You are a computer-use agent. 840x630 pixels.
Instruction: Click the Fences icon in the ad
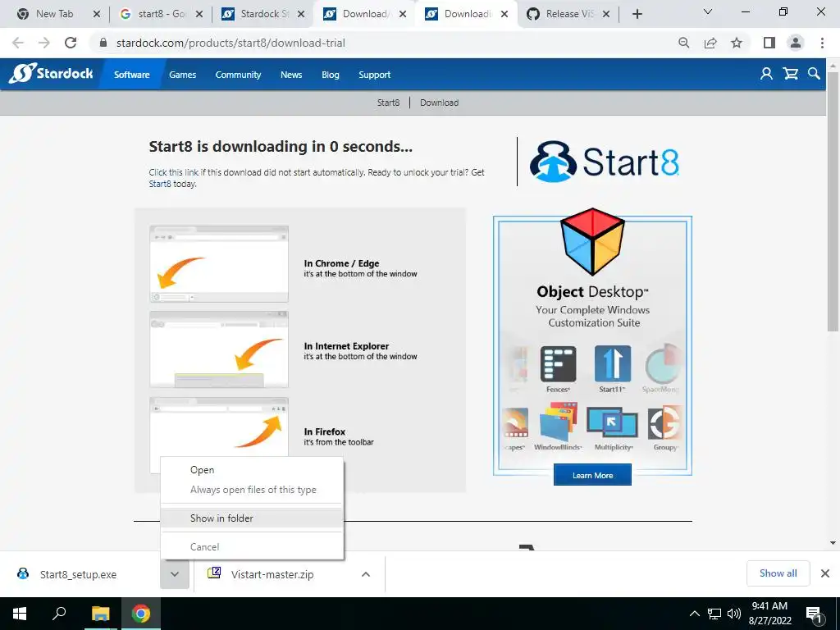pos(558,364)
